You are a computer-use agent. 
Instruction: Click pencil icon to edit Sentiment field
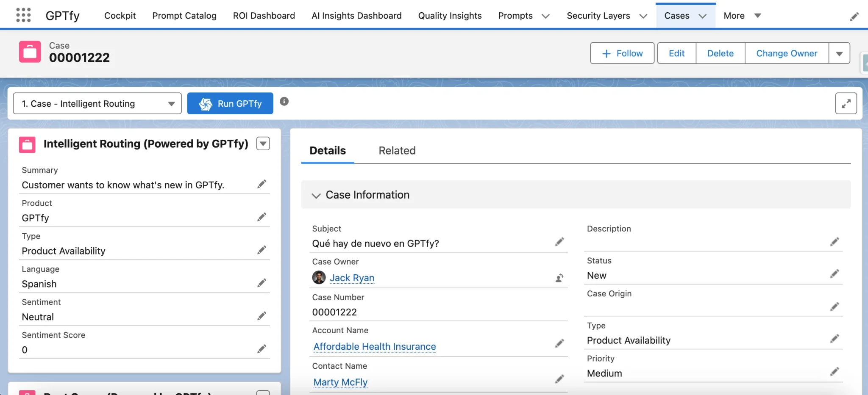point(262,316)
